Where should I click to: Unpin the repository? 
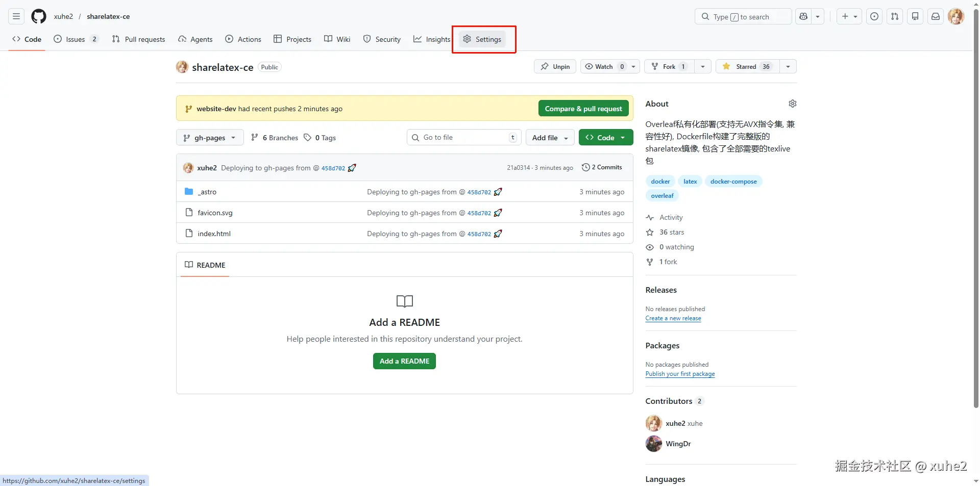555,67
